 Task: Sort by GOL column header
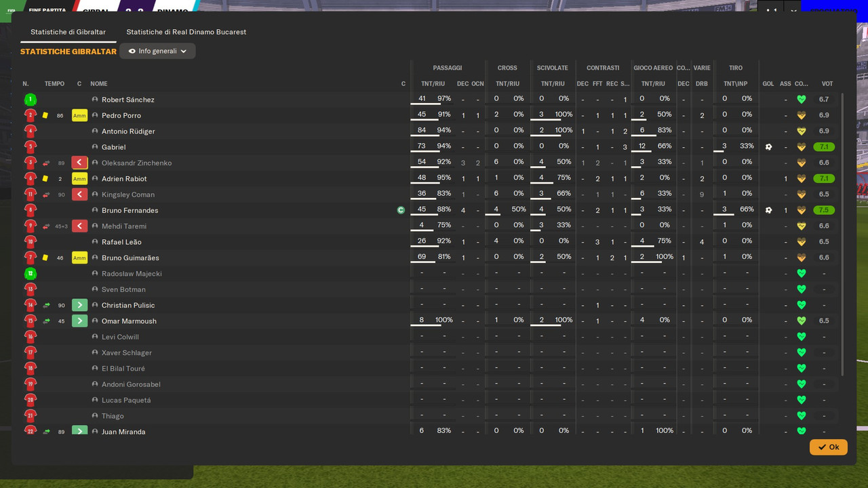point(768,84)
